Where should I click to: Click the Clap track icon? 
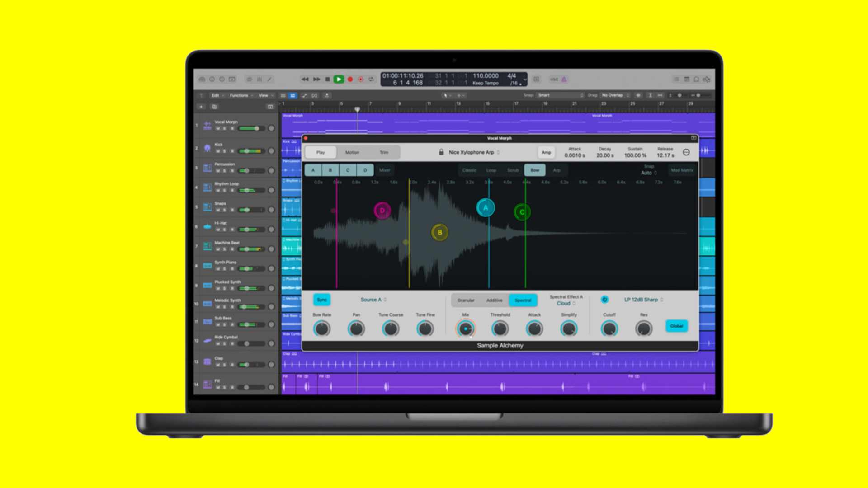point(208,361)
